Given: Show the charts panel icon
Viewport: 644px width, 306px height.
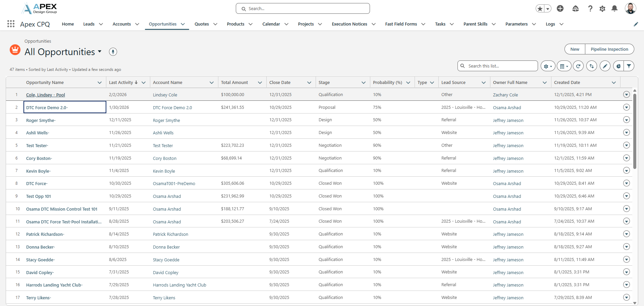Looking at the screenshot, I should (618, 66).
